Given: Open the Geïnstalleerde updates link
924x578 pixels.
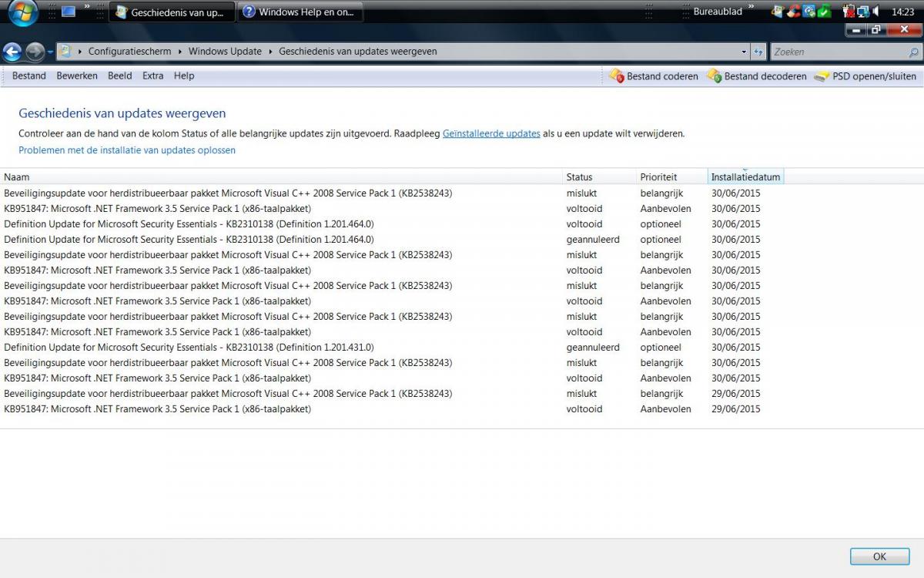Looking at the screenshot, I should point(491,133).
